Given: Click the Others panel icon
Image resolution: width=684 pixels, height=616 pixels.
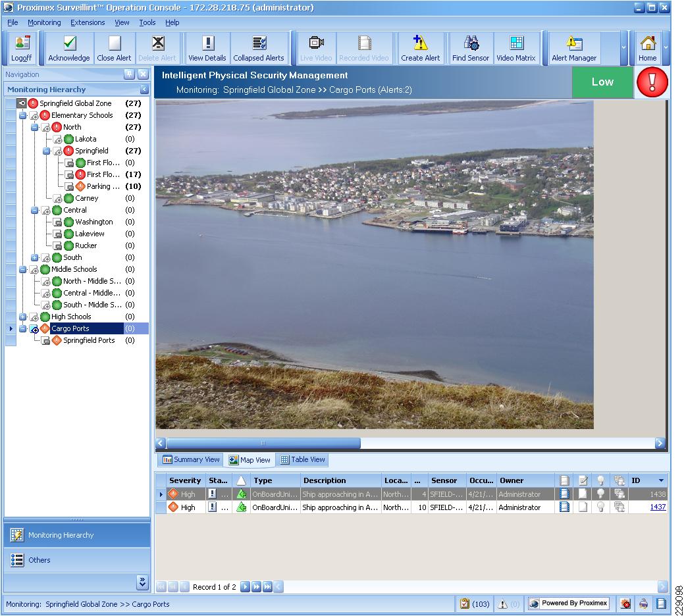Looking at the screenshot, I should coord(17,560).
